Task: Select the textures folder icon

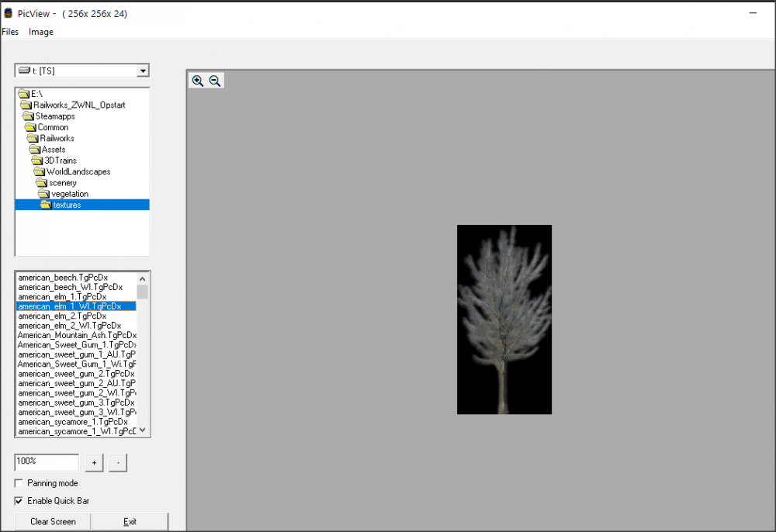Action: (x=46, y=205)
